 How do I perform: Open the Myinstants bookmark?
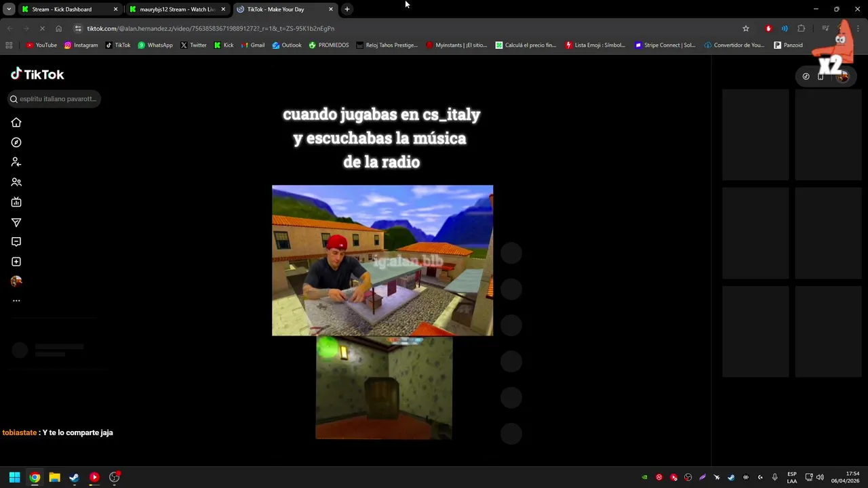(x=456, y=45)
